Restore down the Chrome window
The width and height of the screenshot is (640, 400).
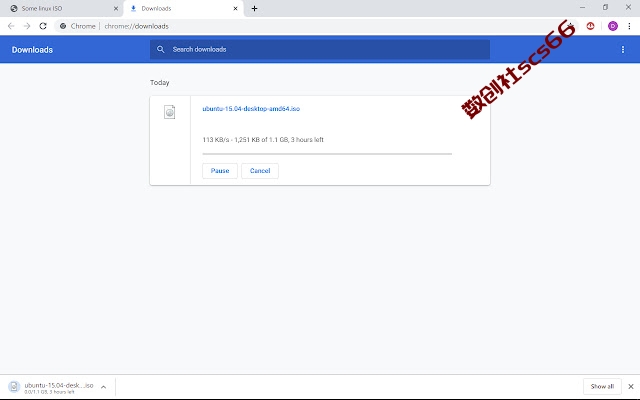(x=605, y=7)
